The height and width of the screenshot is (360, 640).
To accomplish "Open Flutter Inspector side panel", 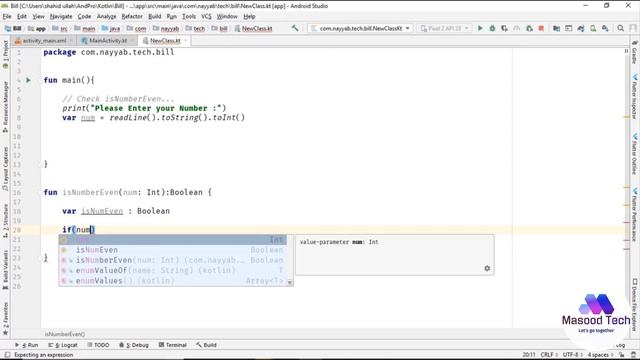I will [x=635, y=96].
